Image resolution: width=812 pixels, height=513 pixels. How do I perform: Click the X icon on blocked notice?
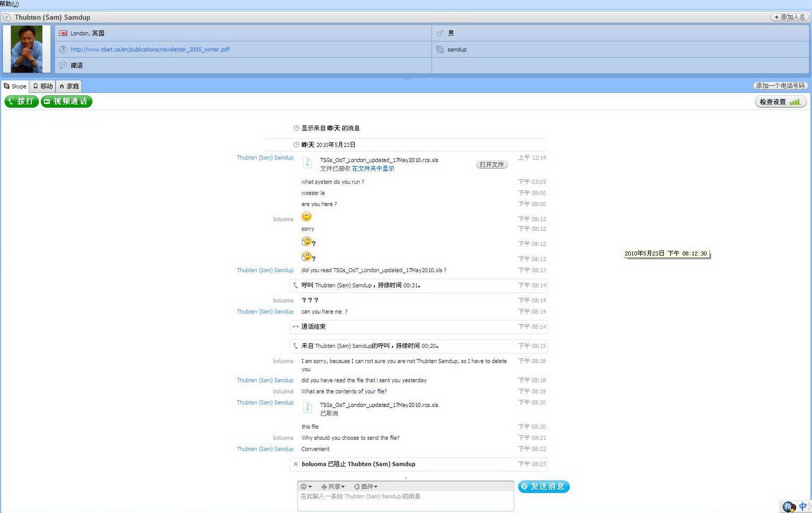(x=296, y=464)
